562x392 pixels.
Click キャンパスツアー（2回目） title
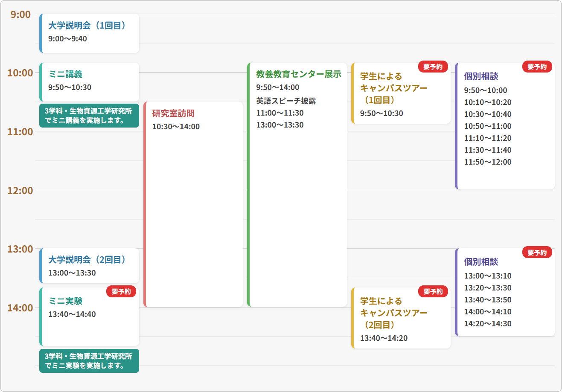393,313
